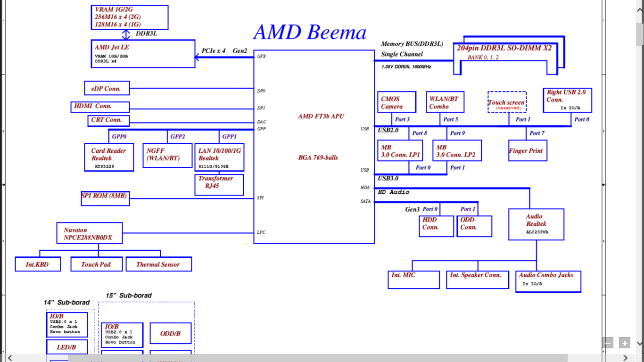Image resolution: width=644 pixels, height=362 pixels.
Task: Click the USB3.0 bus label
Action: pyautogui.click(x=388, y=178)
